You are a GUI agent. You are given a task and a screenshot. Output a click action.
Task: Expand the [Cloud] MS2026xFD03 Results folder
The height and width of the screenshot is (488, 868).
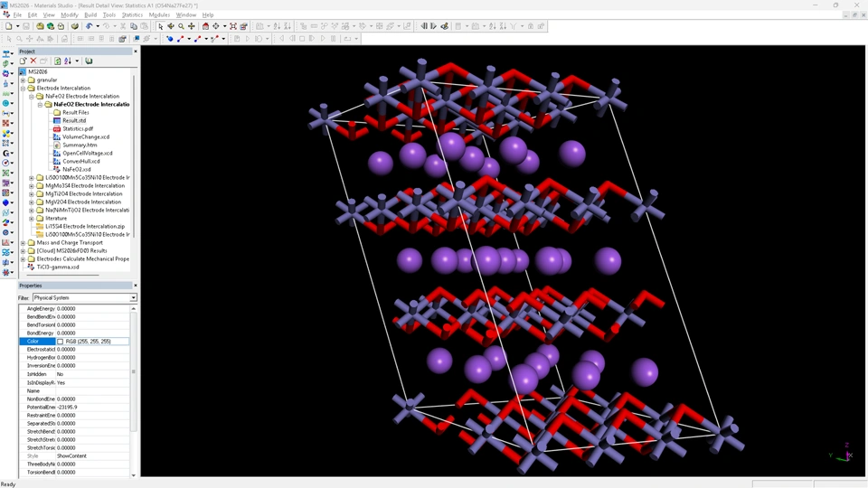[x=24, y=251]
